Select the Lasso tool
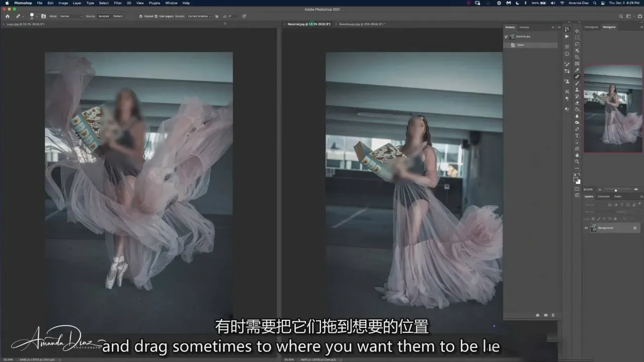 tap(577, 44)
